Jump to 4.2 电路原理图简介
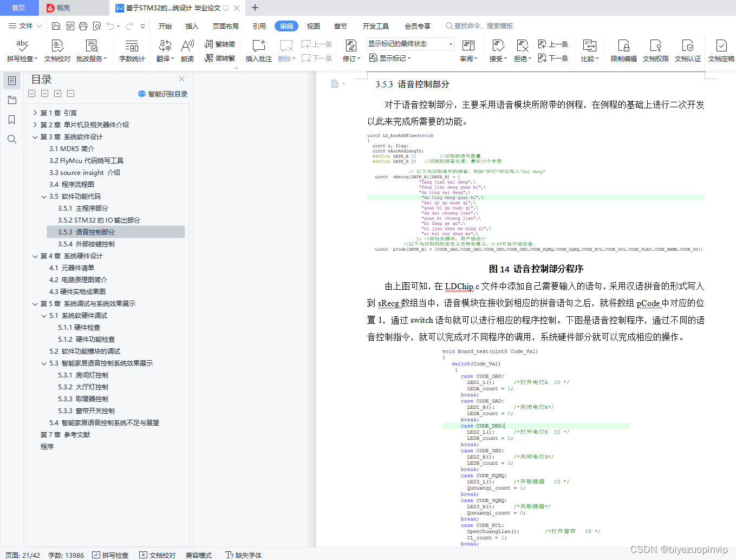Image resolution: width=736 pixels, height=560 pixels. [78, 279]
